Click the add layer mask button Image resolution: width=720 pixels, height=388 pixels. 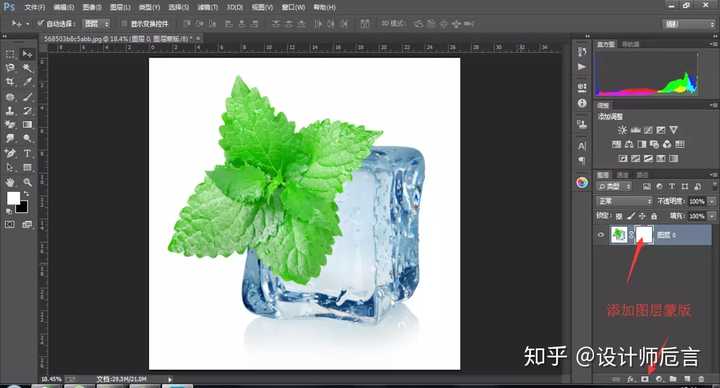pos(645,379)
